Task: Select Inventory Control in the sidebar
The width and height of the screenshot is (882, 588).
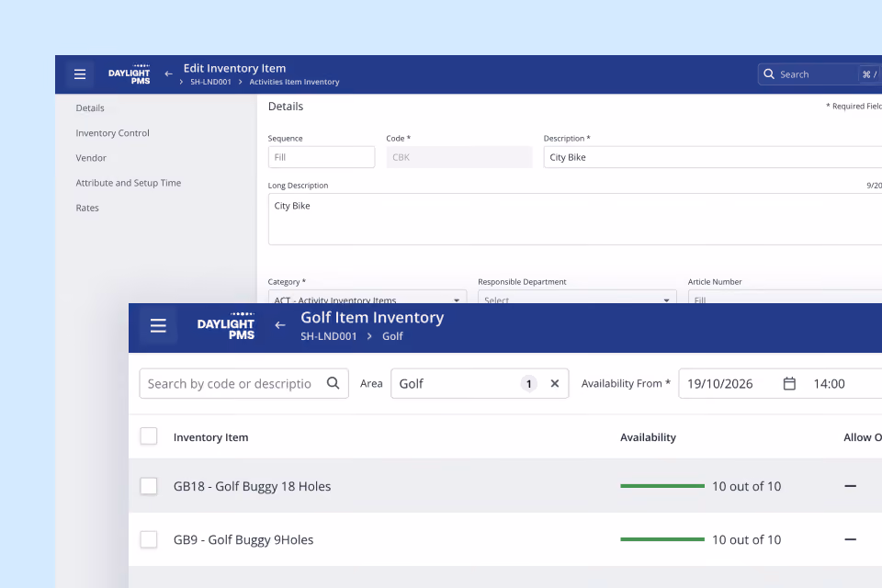Action: (x=112, y=133)
